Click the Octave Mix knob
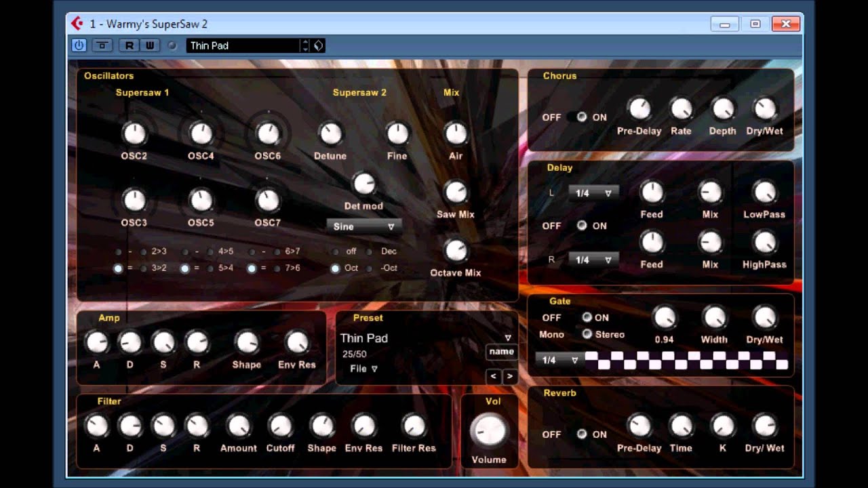Viewport: 868px width, 488px height. (456, 251)
